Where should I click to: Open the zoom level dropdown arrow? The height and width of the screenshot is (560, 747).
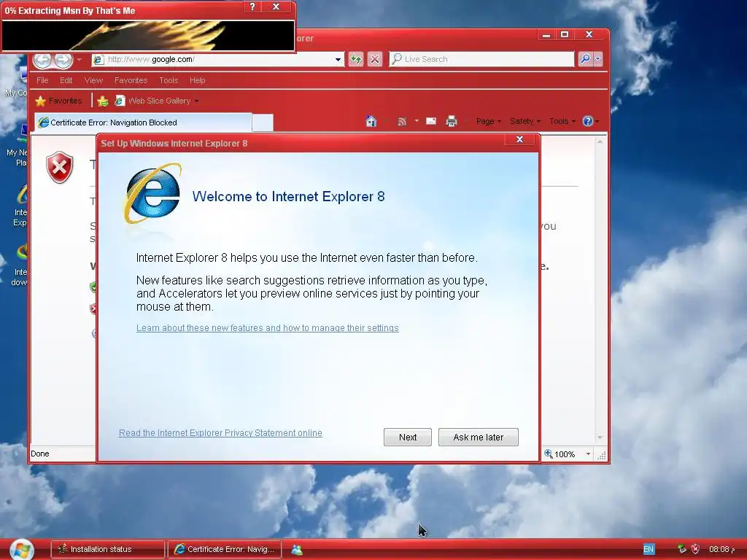[588, 454]
